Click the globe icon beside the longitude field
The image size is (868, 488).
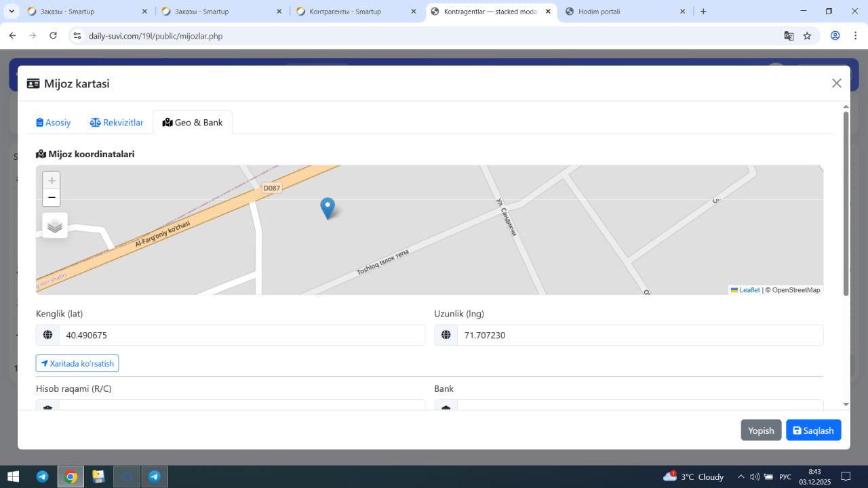(x=446, y=335)
